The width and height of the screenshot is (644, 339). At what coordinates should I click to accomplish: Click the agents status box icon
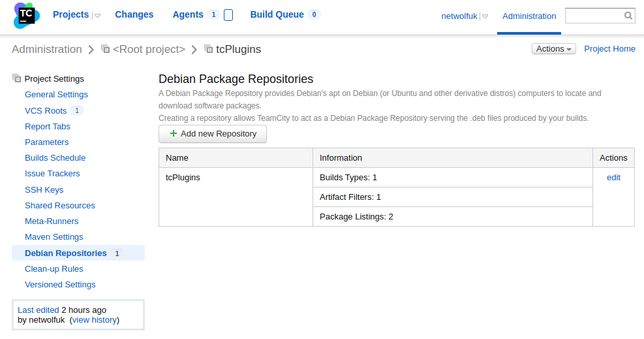click(x=228, y=15)
